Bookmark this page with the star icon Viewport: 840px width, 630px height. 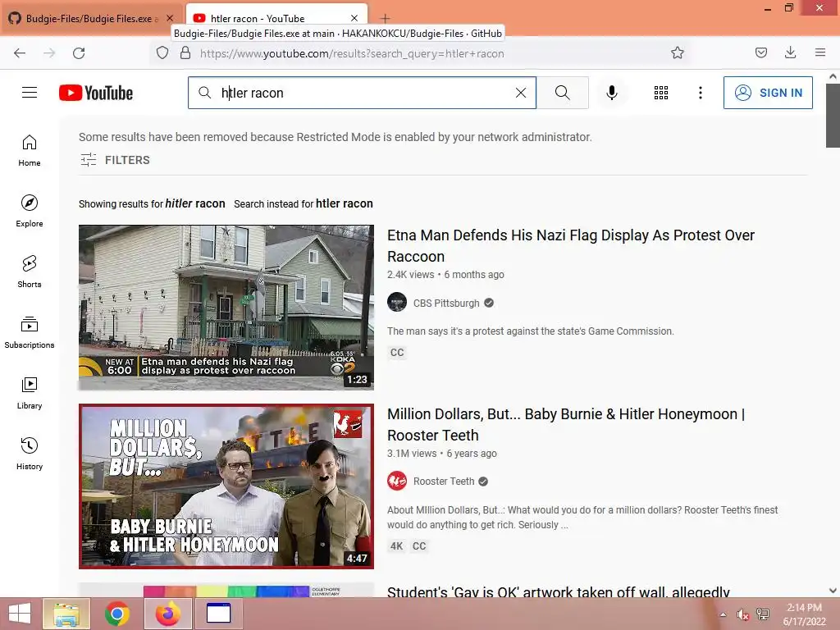[x=678, y=52]
